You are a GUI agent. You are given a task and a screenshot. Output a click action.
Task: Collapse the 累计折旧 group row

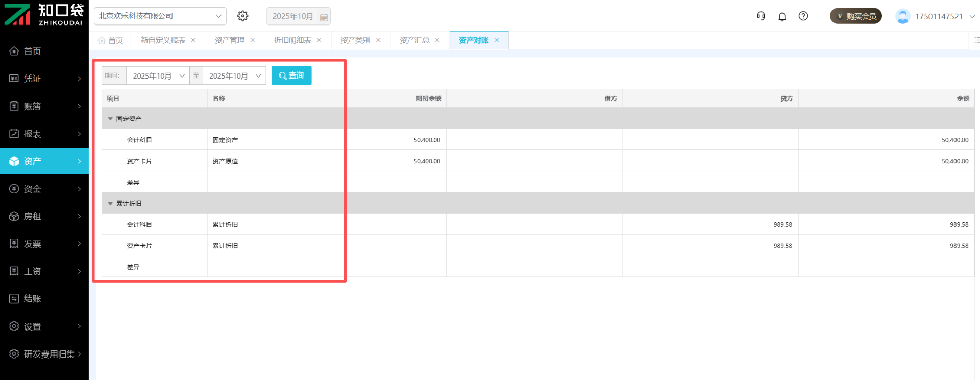tap(110, 204)
